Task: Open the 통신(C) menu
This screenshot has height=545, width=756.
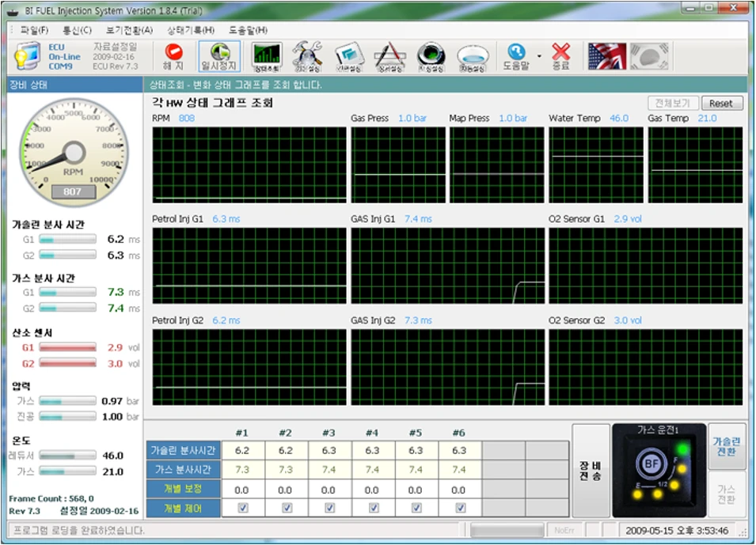Action: tap(77, 30)
